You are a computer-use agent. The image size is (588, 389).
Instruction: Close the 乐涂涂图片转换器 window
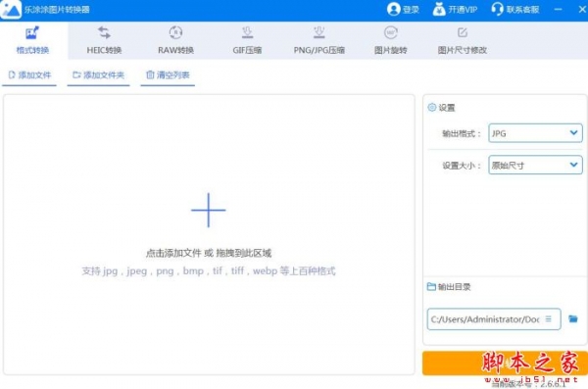pos(581,9)
